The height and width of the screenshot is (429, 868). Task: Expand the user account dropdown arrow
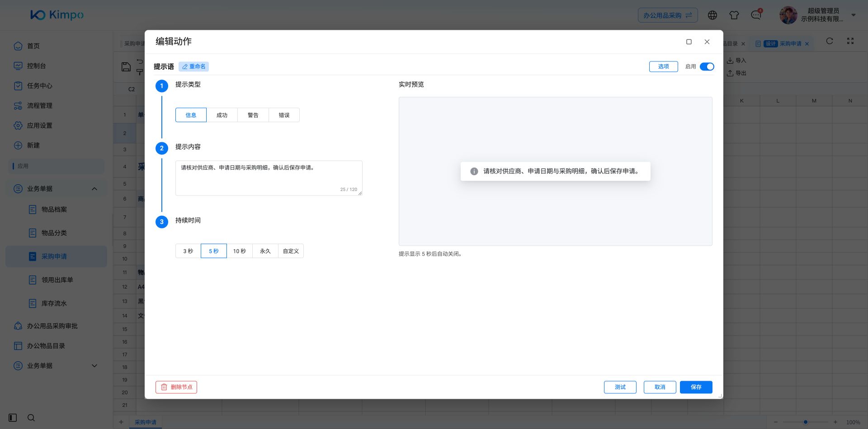pos(854,15)
